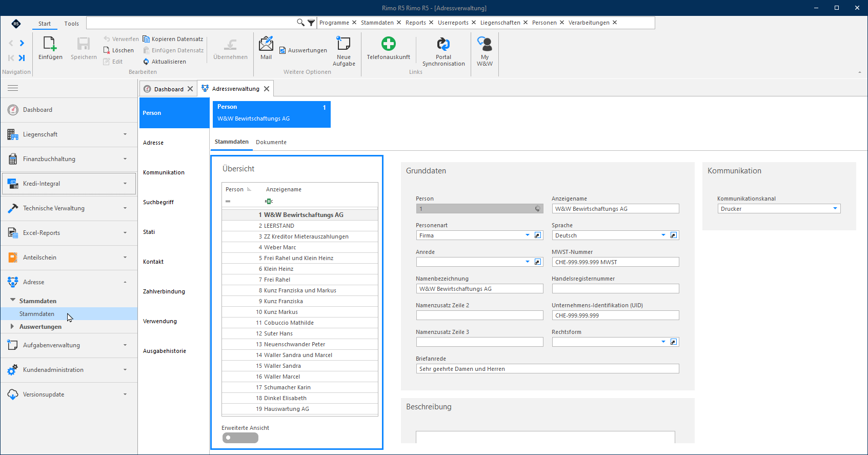Open lookup button next to Personenart
This screenshot has width=868, height=455.
coord(538,235)
